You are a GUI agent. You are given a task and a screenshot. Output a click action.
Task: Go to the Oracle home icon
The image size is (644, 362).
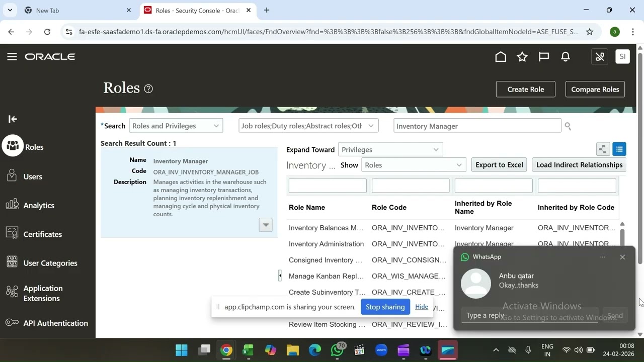(501, 57)
